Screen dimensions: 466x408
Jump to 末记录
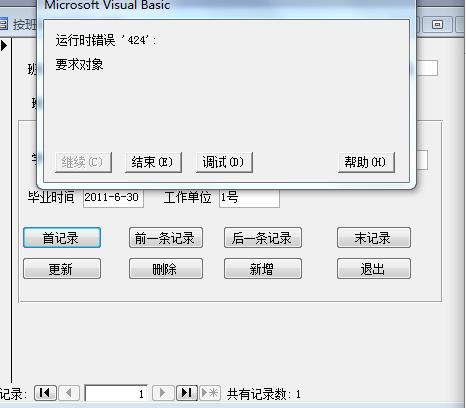coord(374,238)
